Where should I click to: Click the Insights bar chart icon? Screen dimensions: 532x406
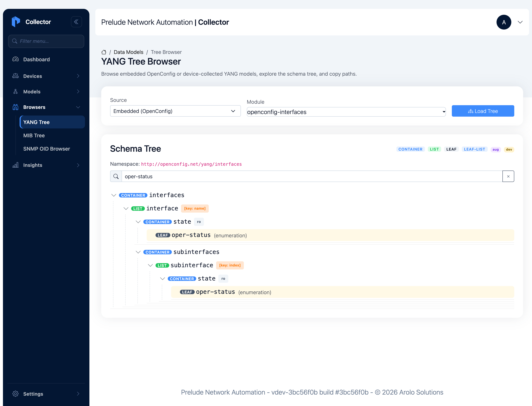(x=16, y=165)
